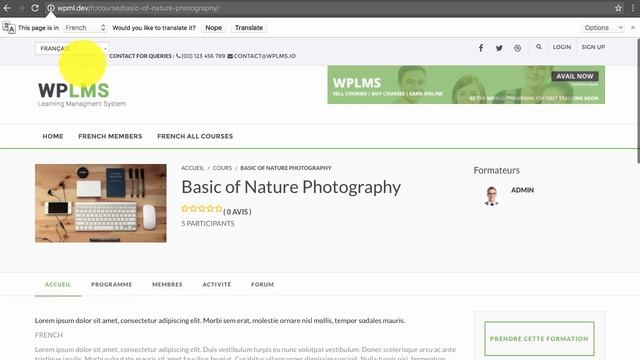Open the browser three-dot menu
The height and width of the screenshot is (360, 640).
click(633, 8)
